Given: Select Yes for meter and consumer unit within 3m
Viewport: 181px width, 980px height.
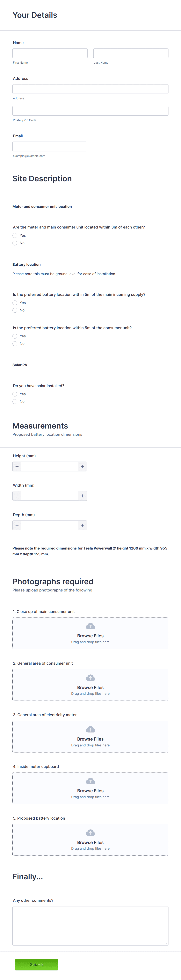Looking at the screenshot, I should [x=14, y=235].
